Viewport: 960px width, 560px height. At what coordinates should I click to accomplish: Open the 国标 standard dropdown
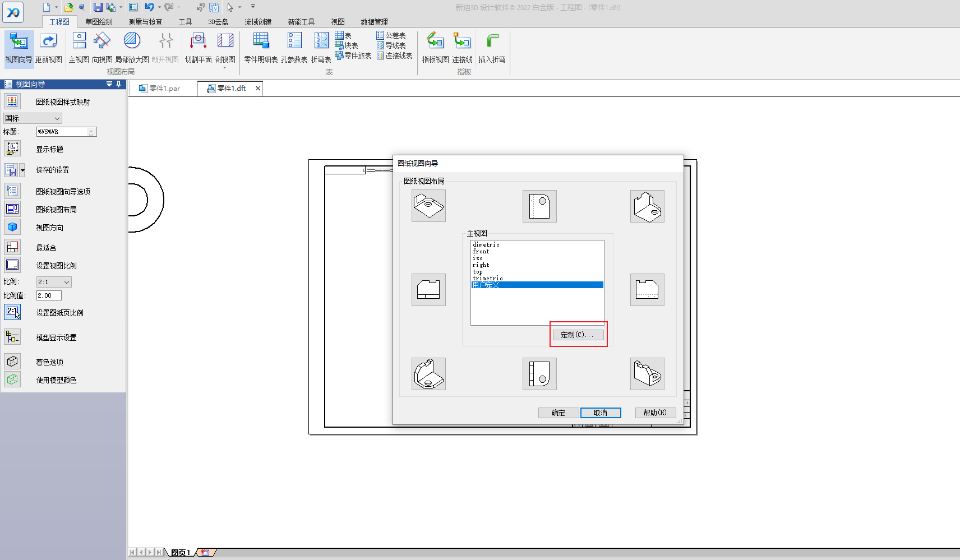click(x=33, y=118)
